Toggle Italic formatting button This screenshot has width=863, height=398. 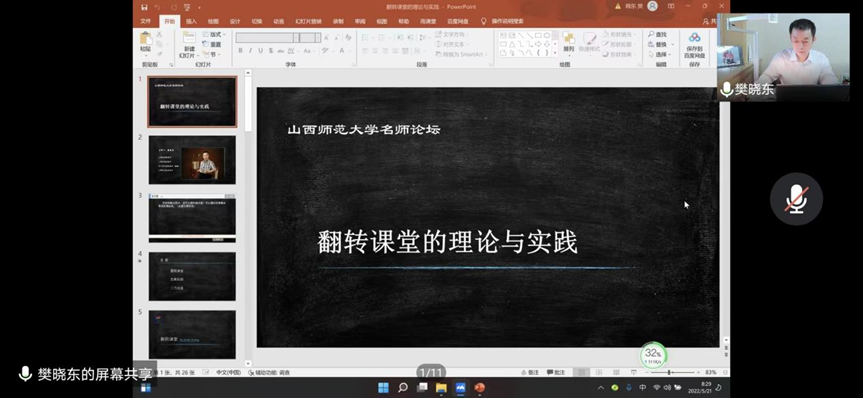pyautogui.click(x=250, y=51)
